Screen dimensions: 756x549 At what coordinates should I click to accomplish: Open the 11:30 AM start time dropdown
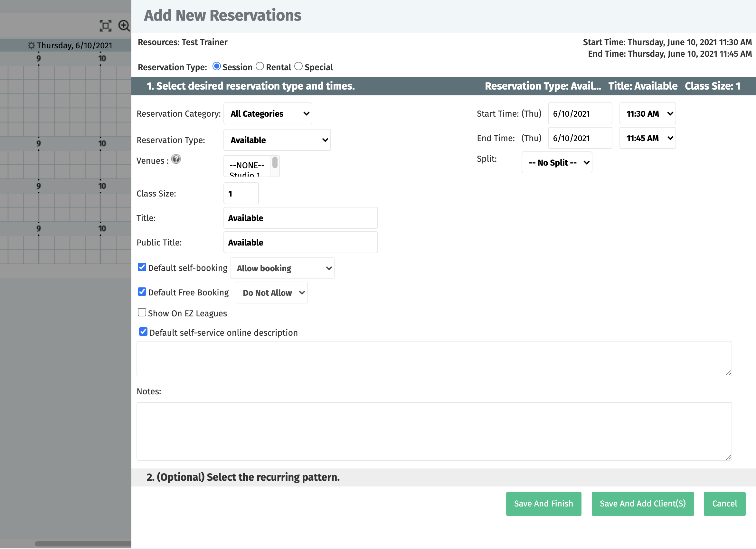coord(647,114)
